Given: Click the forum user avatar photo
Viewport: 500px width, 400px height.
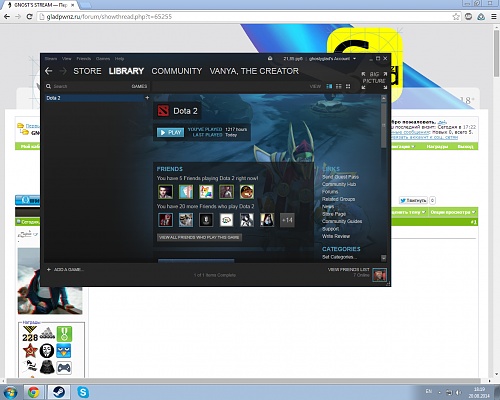Looking at the screenshot, I should pyautogui.click(x=50, y=281).
